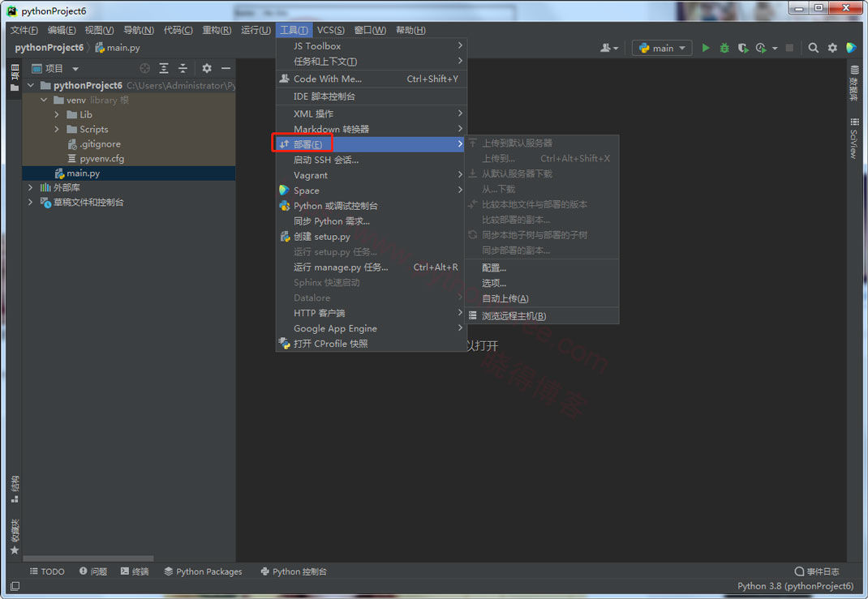Choose Code With Me... menu entry
Image resolution: width=868 pixels, height=599 pixels.
click(371, 79)
